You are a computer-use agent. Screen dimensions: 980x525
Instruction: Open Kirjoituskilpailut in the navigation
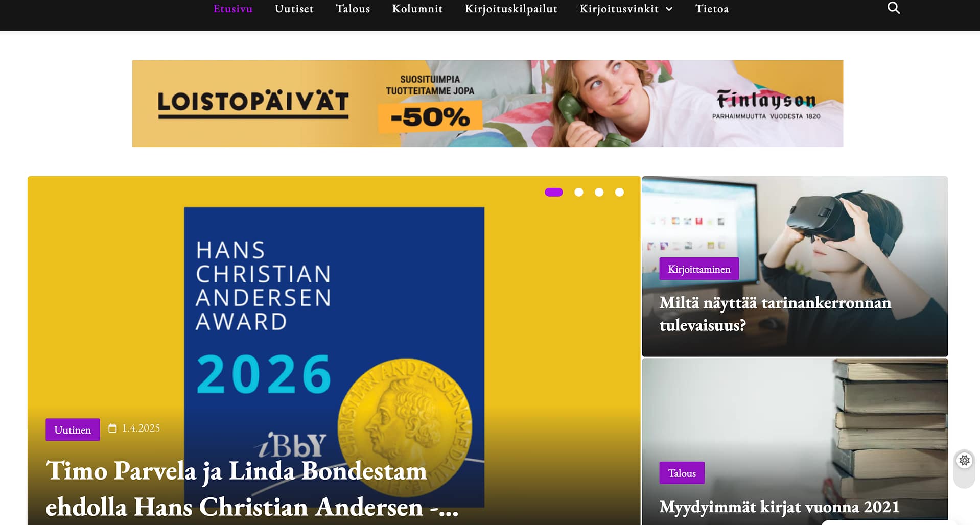point(511,9)
